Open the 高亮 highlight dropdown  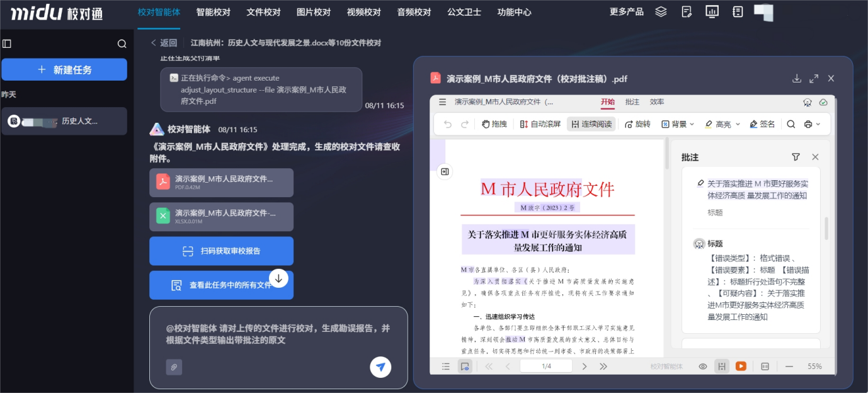point(723,124)
